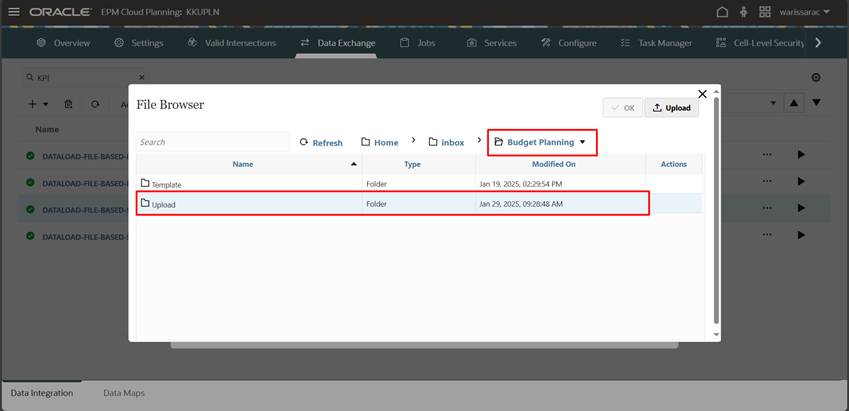Click the File Browser Search field
The height and width of the screenshot is (411, 849).
(212, 142)
